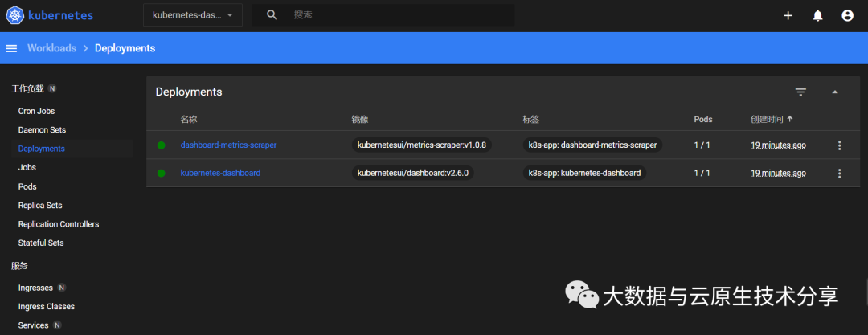
Task: Click the Deployments card title
Action: tap(189, 92)
